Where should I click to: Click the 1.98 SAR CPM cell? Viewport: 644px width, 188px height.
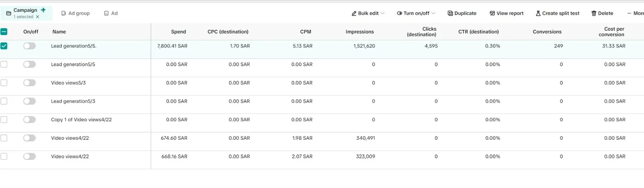point(302,138)
